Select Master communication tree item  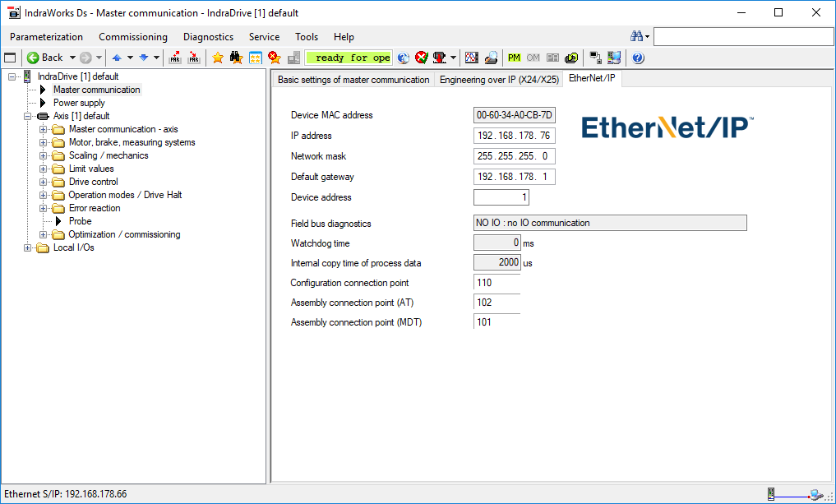click(x=96, y=90)
